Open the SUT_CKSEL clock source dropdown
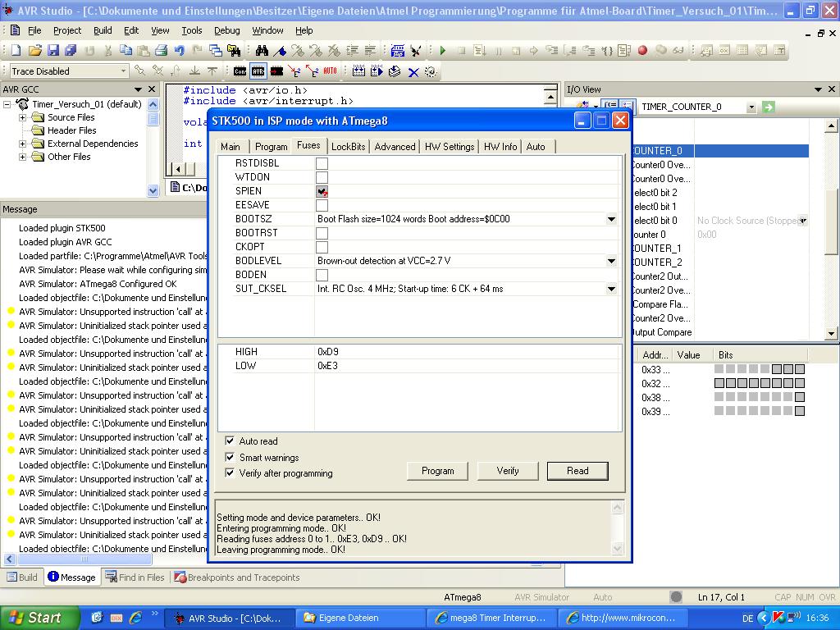Viewport: 840px width, 630px height. pos(611,289)
